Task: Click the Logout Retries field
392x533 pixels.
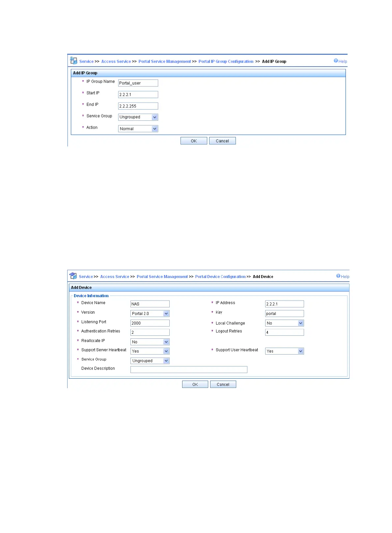Action: [x=284, y=332]
